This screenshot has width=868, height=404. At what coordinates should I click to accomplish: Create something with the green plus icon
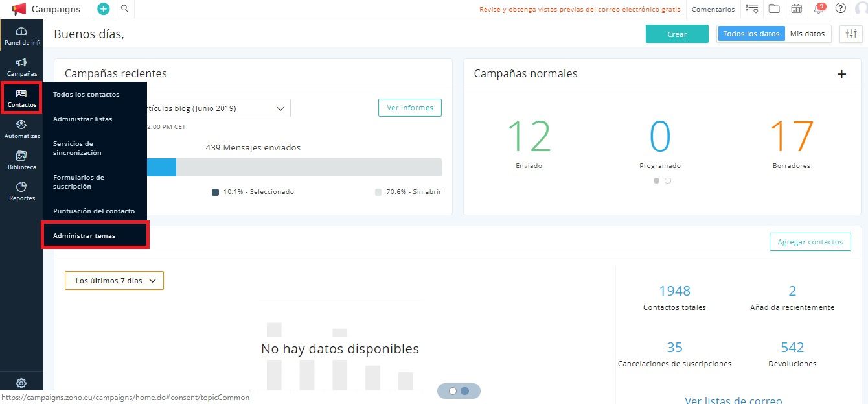pos(103,8)
